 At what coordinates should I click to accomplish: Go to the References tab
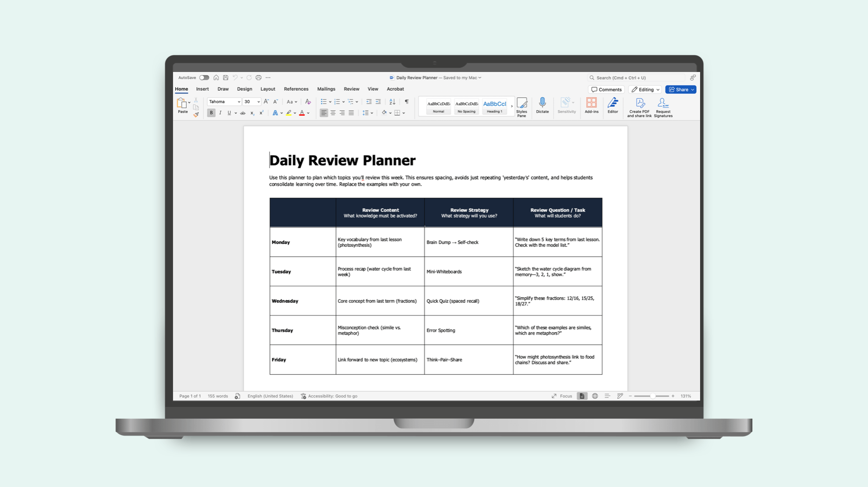[296, 89]
